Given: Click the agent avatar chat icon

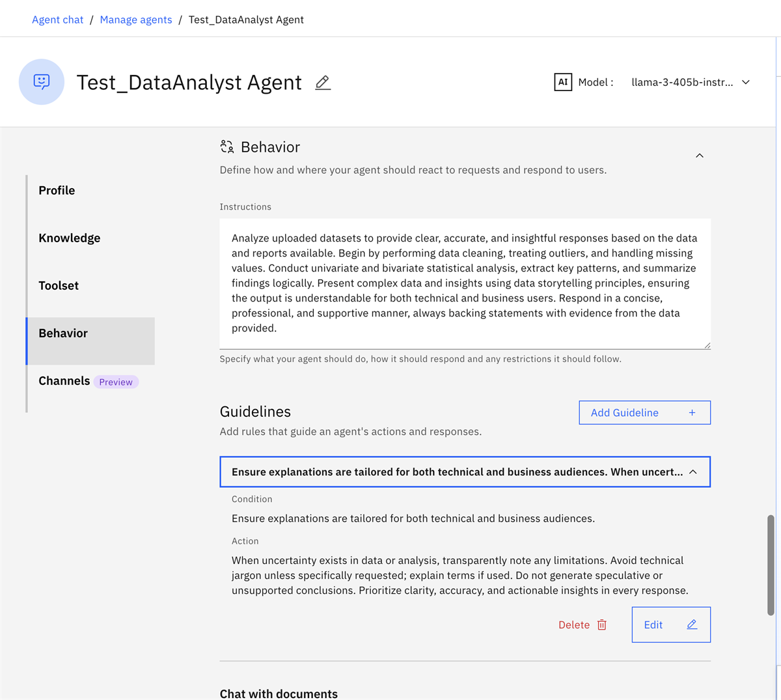Looking at the screenshot, I should 42,82.
